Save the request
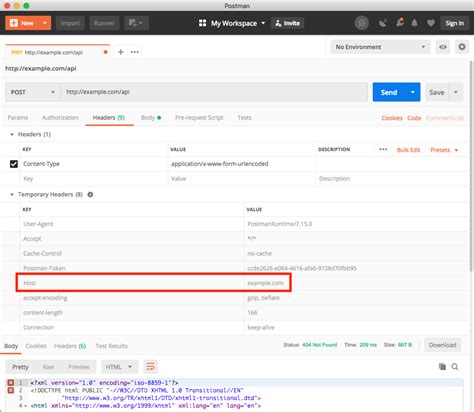Image resolution: width=474 pixels, height=412 pixels. (x=437, y=92)
